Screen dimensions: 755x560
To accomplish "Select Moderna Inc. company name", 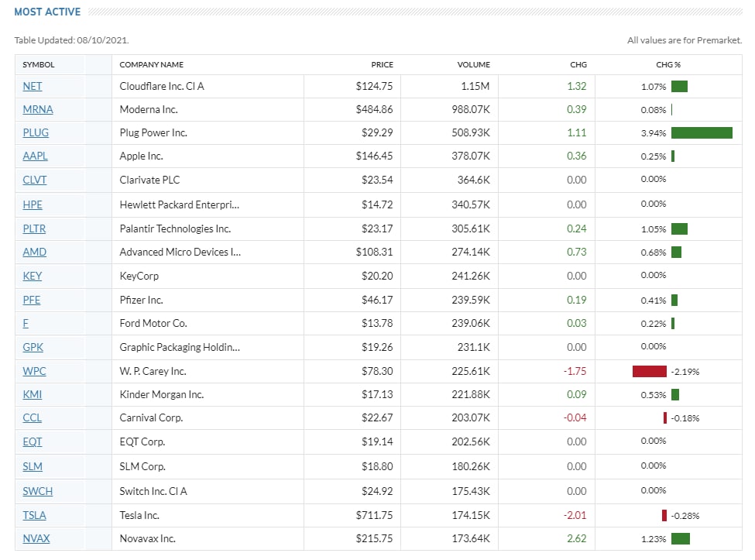I will [x=149, y=109].
